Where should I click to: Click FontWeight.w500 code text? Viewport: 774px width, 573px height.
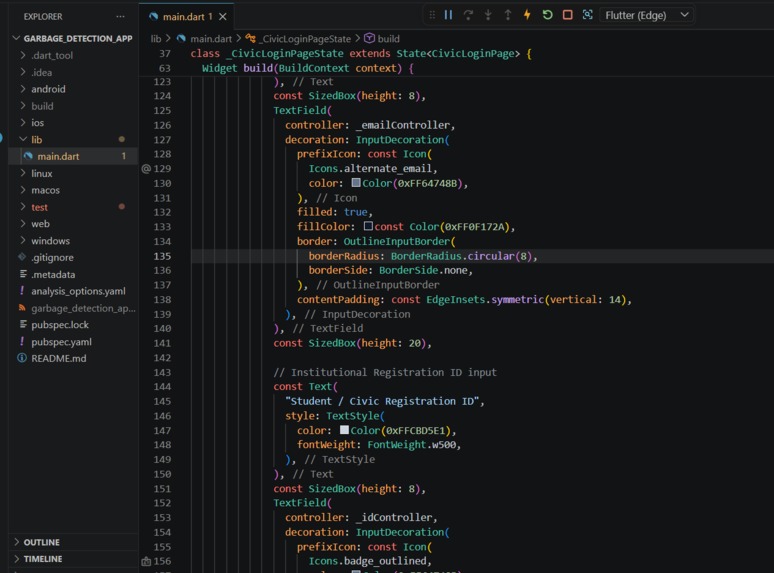(x=411, y=445)
